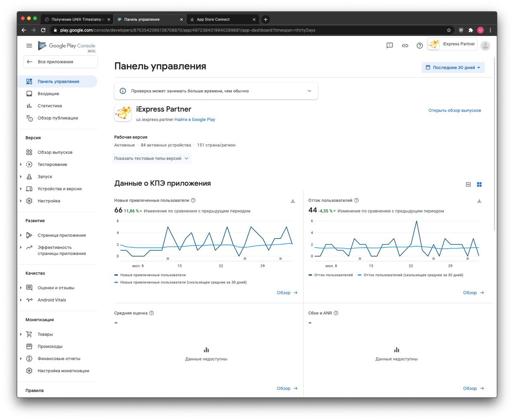Open Обзор публикации in the sidebar

pos(57,118)
